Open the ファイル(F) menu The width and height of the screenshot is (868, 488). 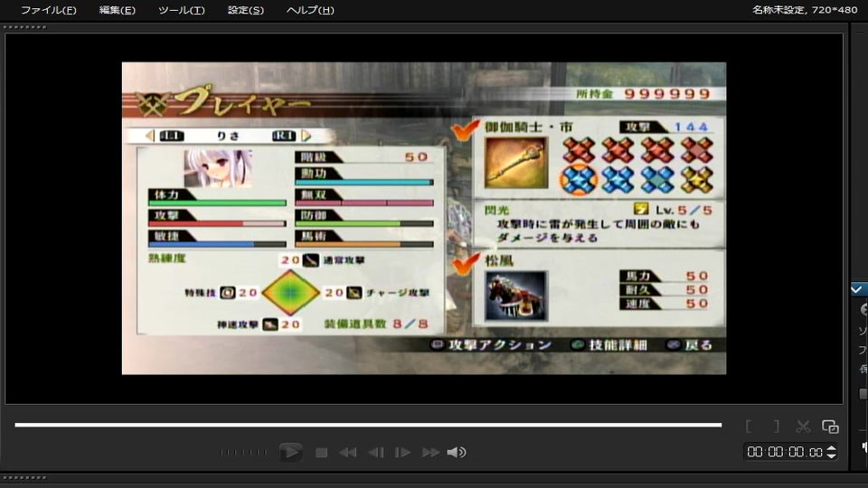point(48,10)
